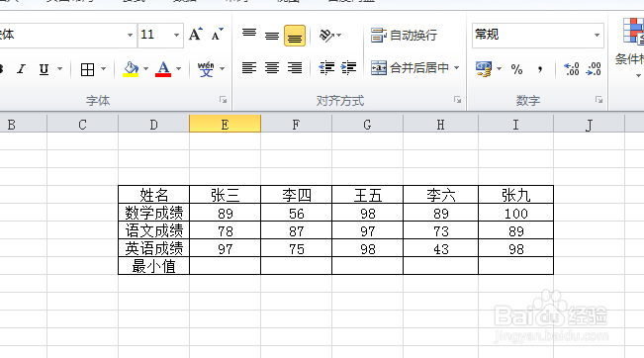Apply underline formatting
The image size is (644, 358).
(44, 69)
